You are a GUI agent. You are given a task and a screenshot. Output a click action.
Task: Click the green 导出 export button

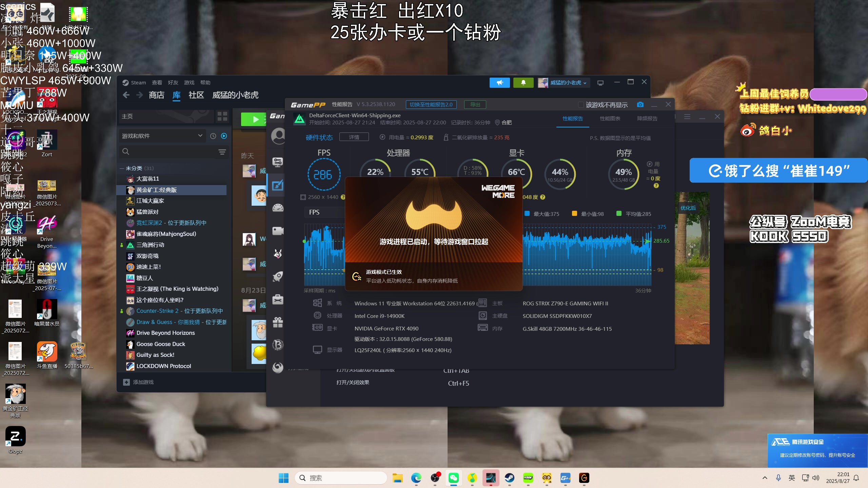click(x=475, y=104)
